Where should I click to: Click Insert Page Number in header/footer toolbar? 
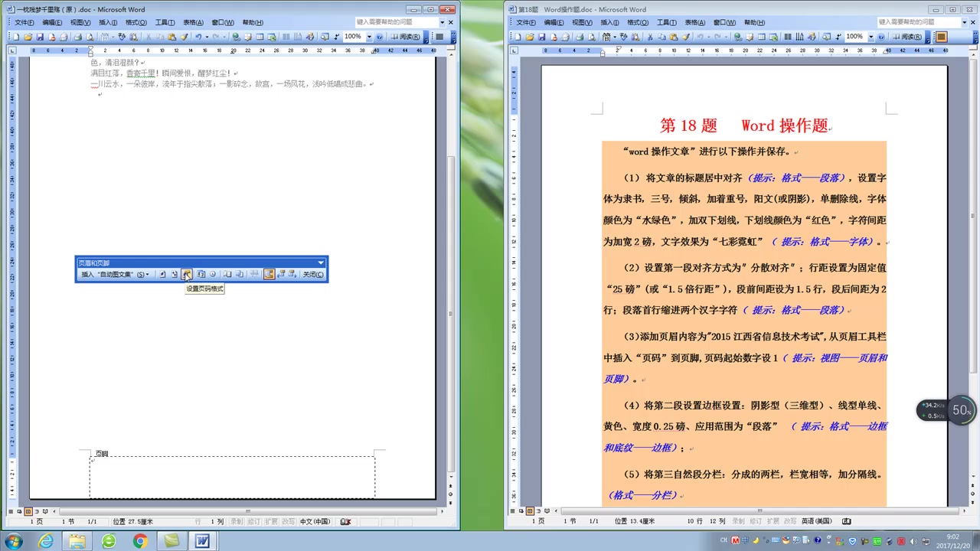pyautogui.click(x=162, y=274)
